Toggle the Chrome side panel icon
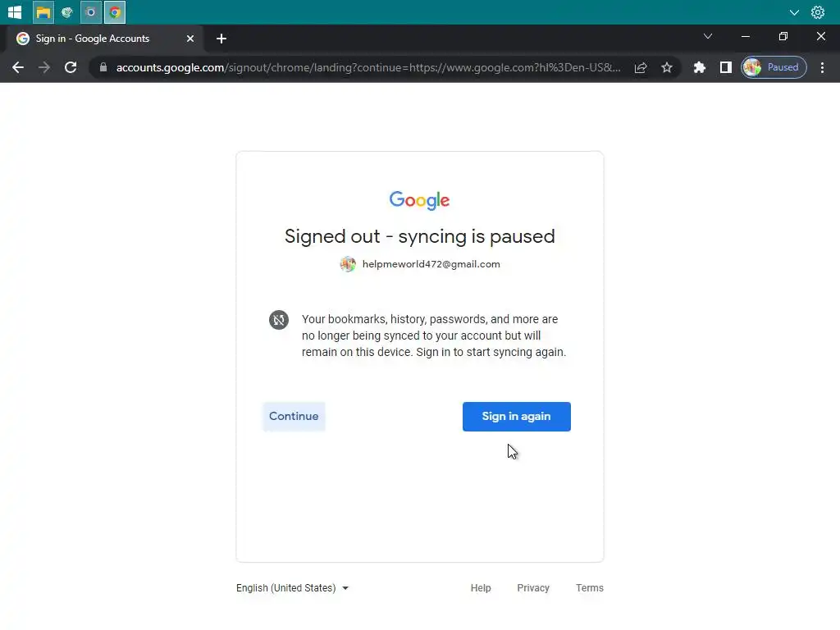The width and height of the screenshot is (840, 630). tap(725, 67)
